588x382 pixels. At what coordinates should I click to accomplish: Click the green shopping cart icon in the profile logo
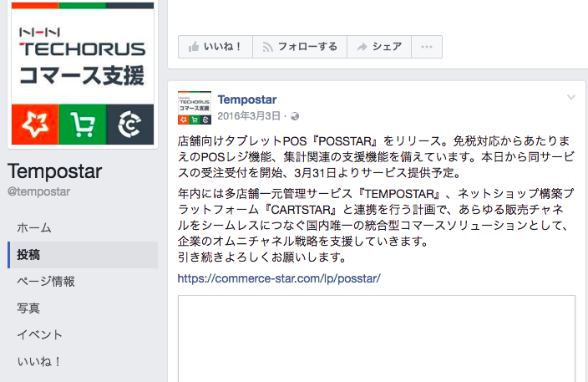tap(83, 125)
